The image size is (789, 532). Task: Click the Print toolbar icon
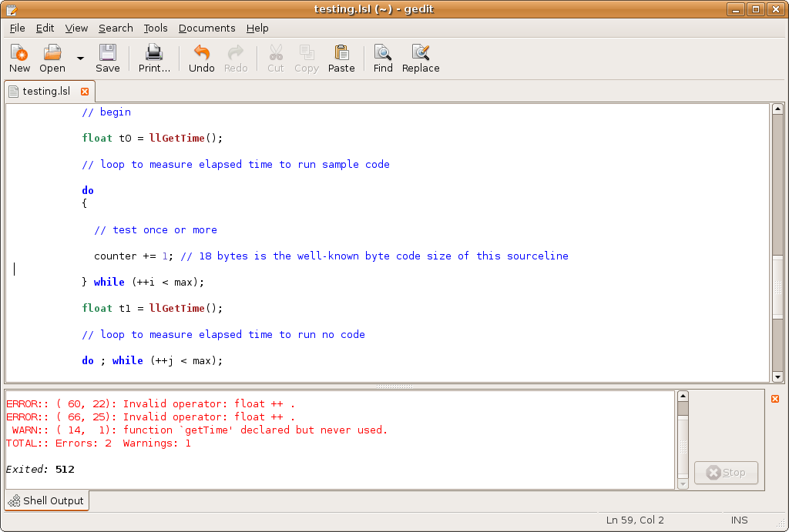pyautogui.click(x=154, y=53)
